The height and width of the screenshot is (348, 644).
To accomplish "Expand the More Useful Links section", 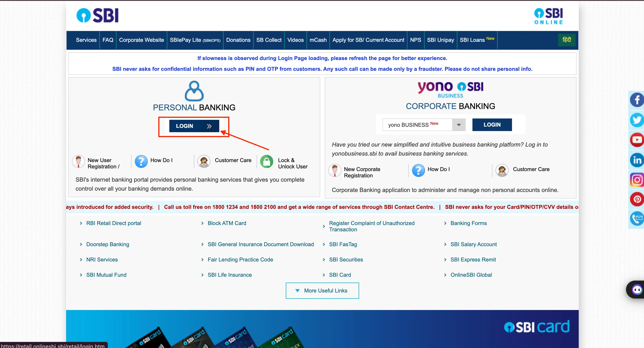I will (322, 290).
